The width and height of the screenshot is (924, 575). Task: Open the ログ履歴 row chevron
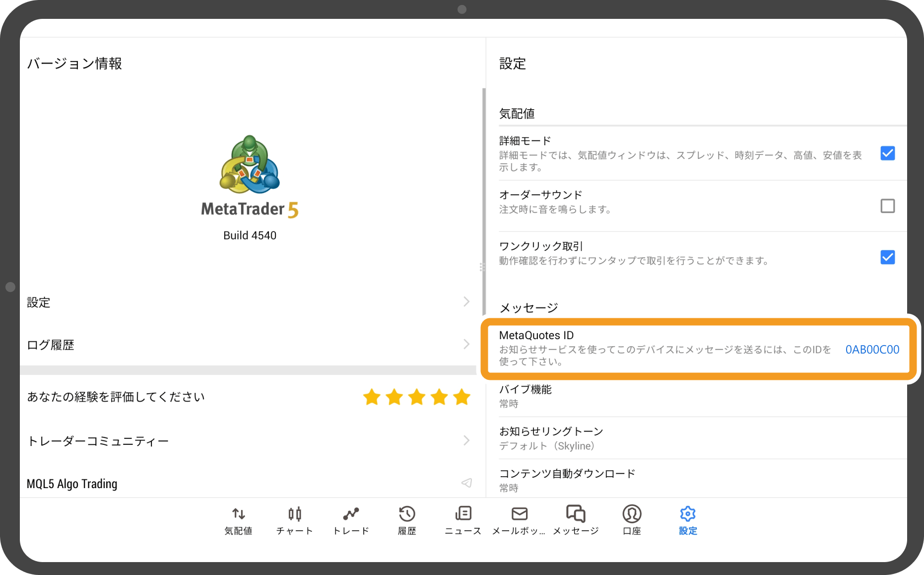pyautogui.click(x=466, y=344)
